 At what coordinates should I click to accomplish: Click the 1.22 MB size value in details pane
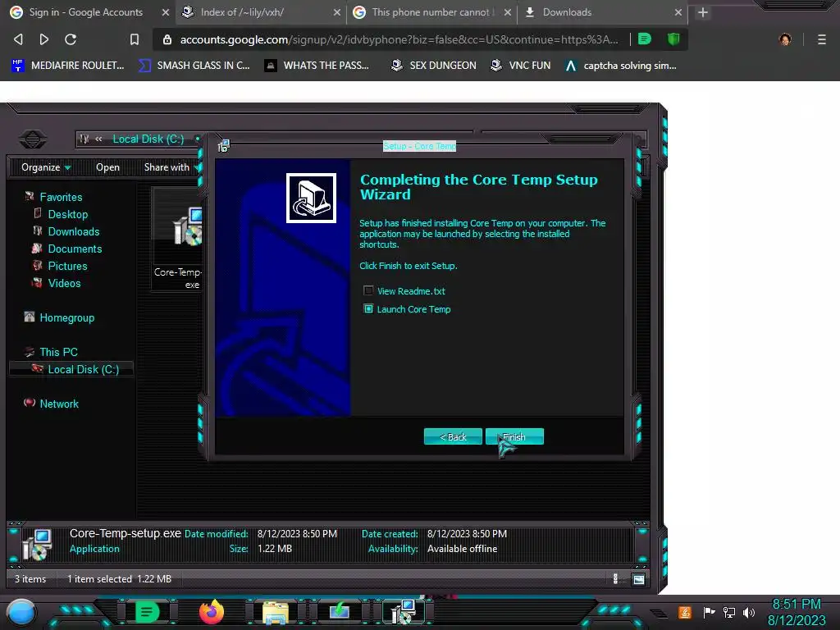[275, 549]
